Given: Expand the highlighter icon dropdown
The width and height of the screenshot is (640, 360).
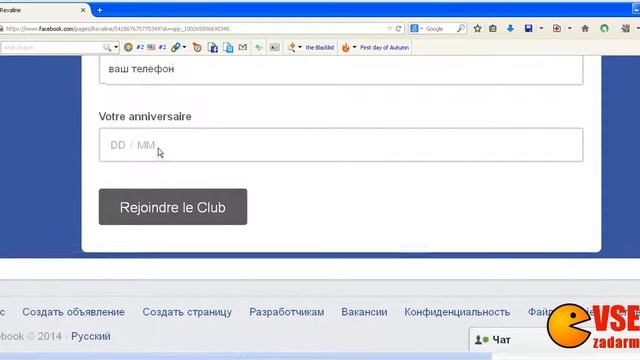Looking at the screenshot, I should (x=300, y=47).
